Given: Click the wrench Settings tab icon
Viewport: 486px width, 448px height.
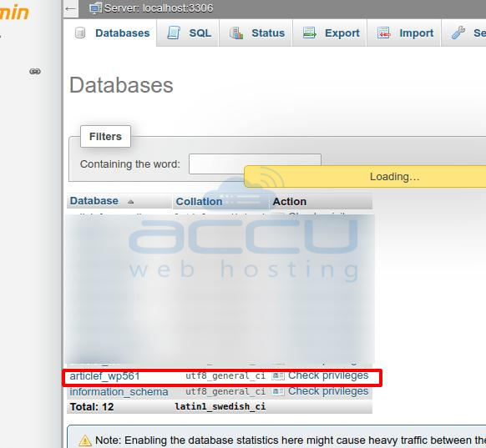Looking at the screenshot, I should click(458, 33).
